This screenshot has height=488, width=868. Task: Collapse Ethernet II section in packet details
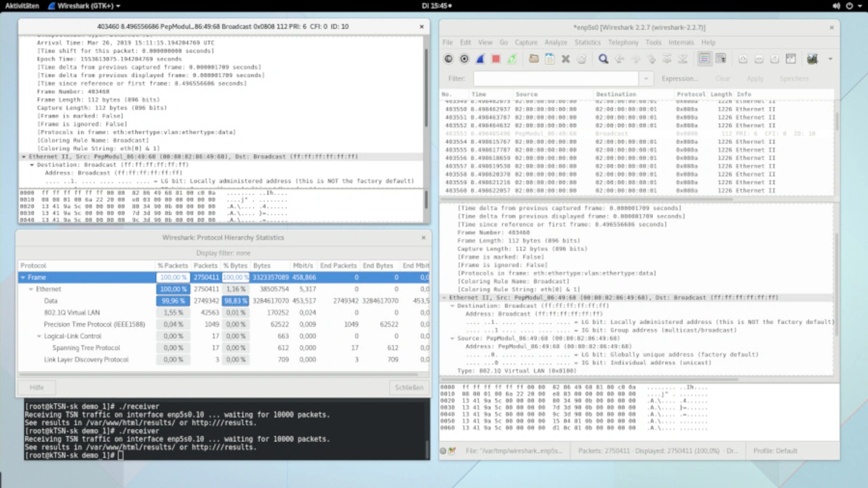point(443,298)
